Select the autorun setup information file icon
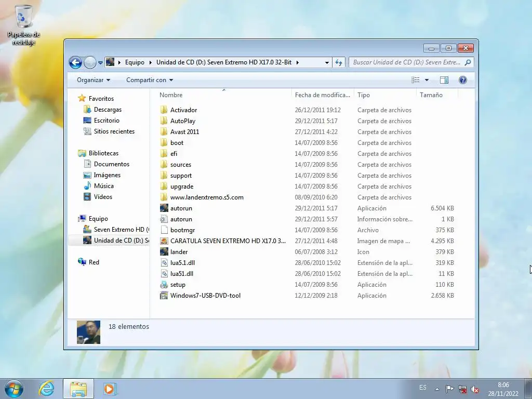This screenshot has width=532, height=399. [164, 219]
